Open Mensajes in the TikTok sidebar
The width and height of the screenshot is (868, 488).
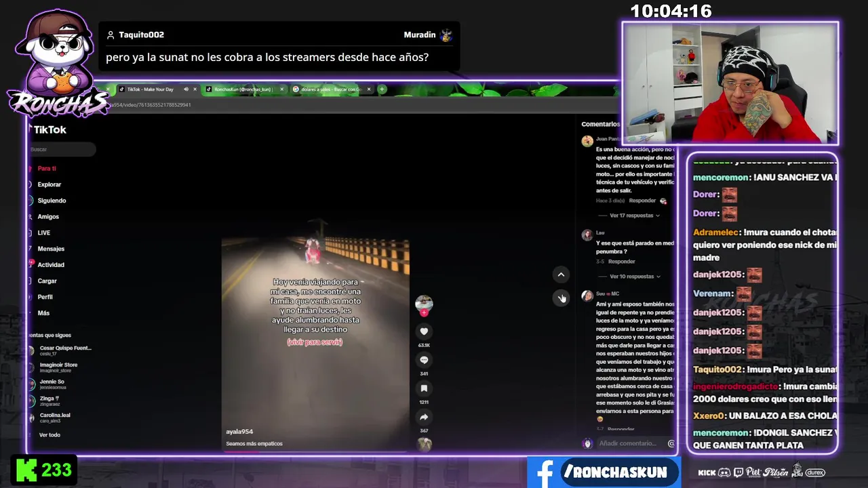[x=51, y=249]
